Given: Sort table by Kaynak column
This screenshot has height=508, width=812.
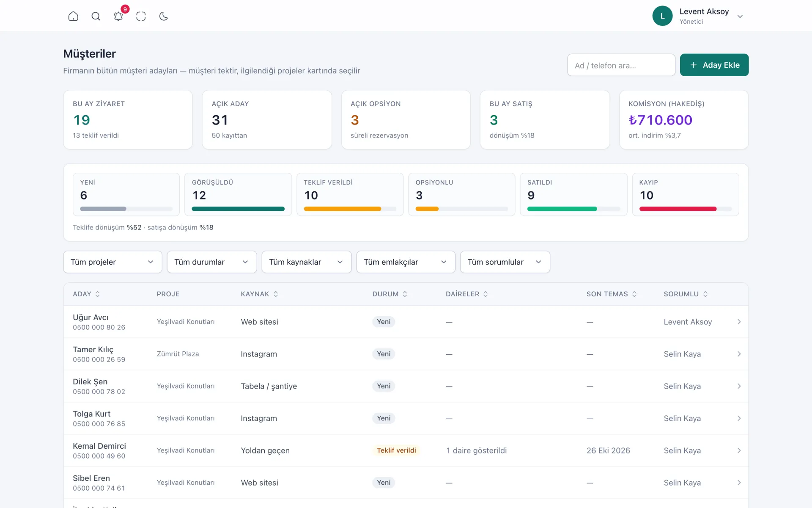Looking at the screenshot, I should point(259,294).
